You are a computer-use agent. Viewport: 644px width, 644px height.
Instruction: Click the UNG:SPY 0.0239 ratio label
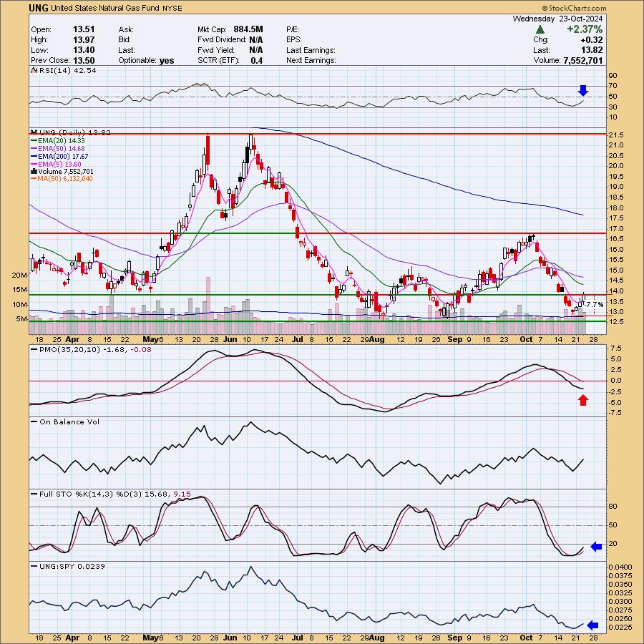tap(72, 567)
